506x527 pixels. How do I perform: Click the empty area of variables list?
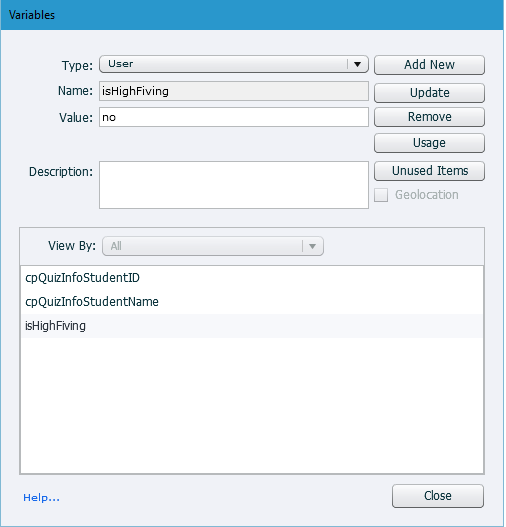(x=252, y=406)
